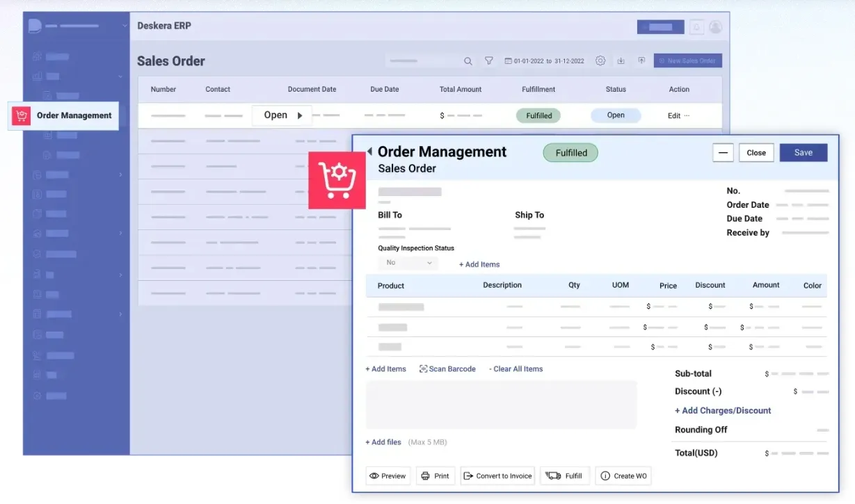855x504 pixels.
Task: Open the notification bell
Action: click(696, 27)
